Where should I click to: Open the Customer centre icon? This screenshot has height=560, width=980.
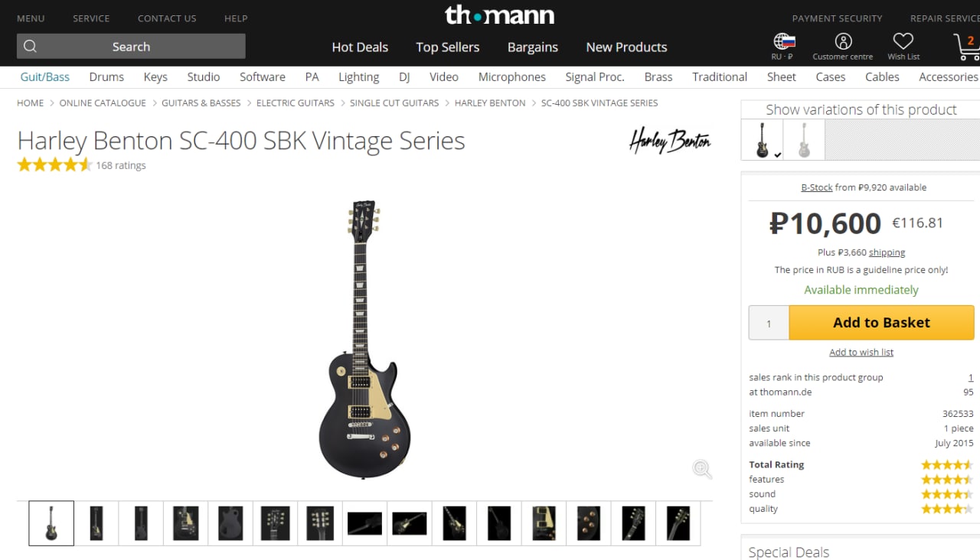pyautogui.click(x=843, y=41)
